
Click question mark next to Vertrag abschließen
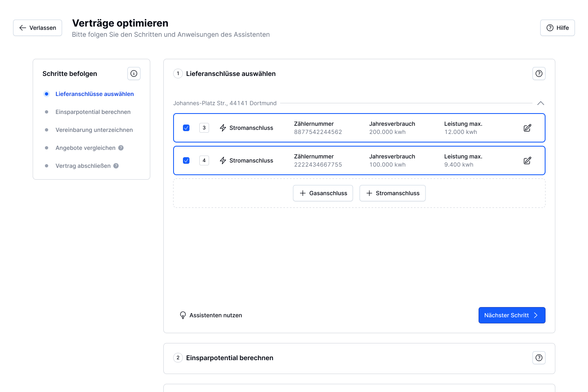click(x=116, y=166)
